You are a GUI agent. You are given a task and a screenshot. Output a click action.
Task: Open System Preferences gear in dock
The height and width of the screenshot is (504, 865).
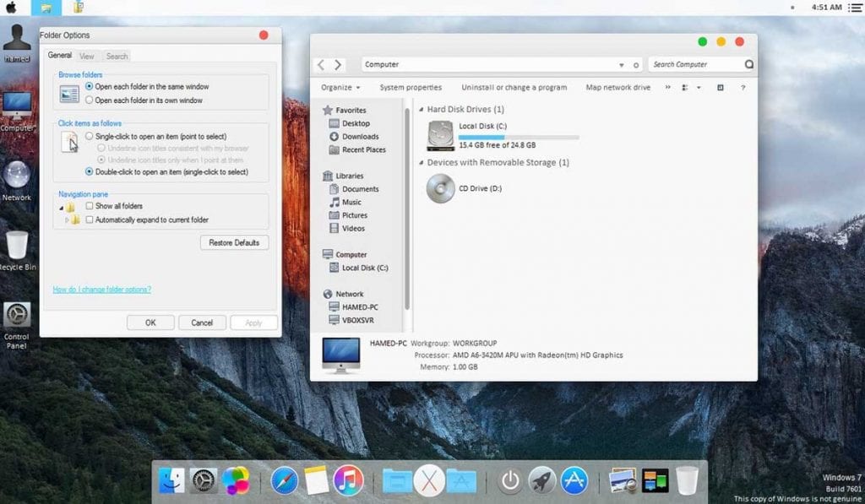pos(203,480)
